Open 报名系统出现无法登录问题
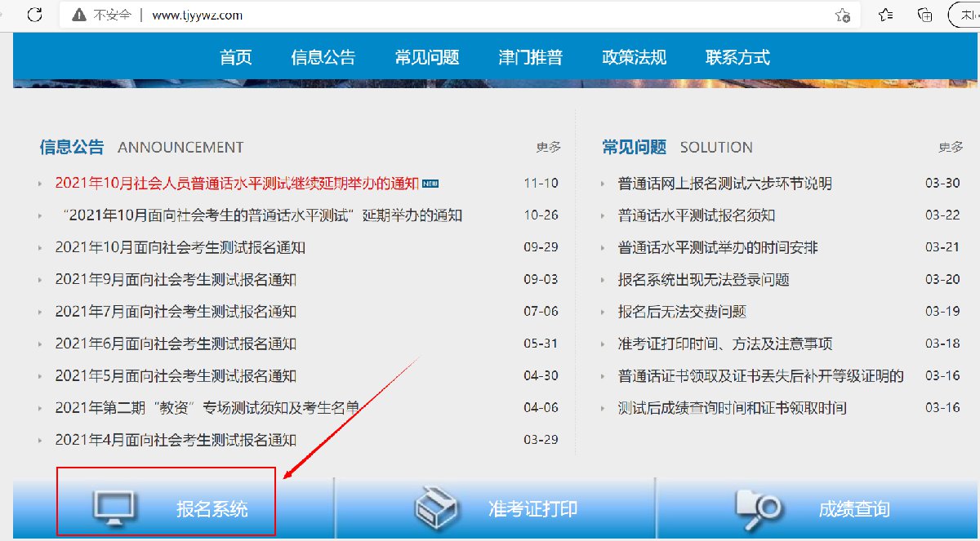 (x=704, y=279)
